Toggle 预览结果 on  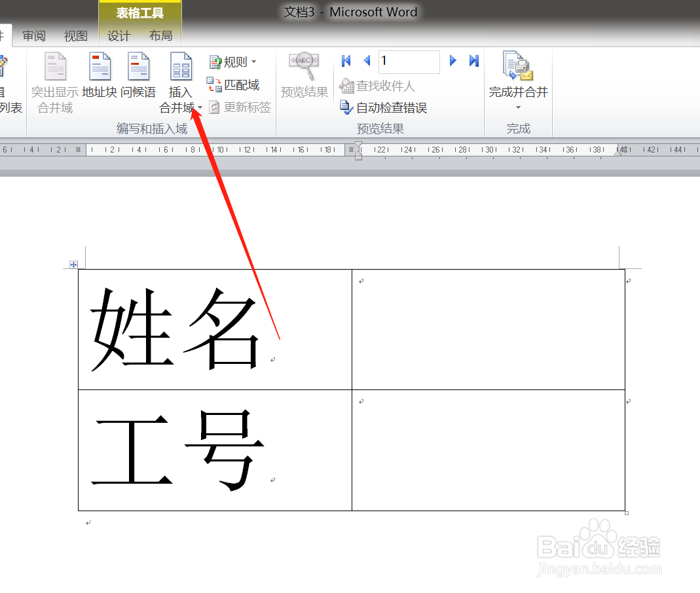303,73
